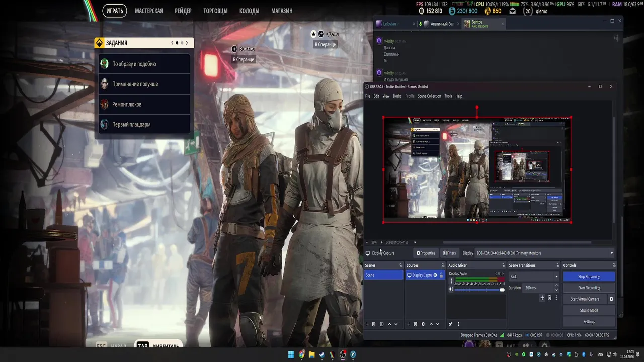Toggle the lock on Display Capture source

441,275
